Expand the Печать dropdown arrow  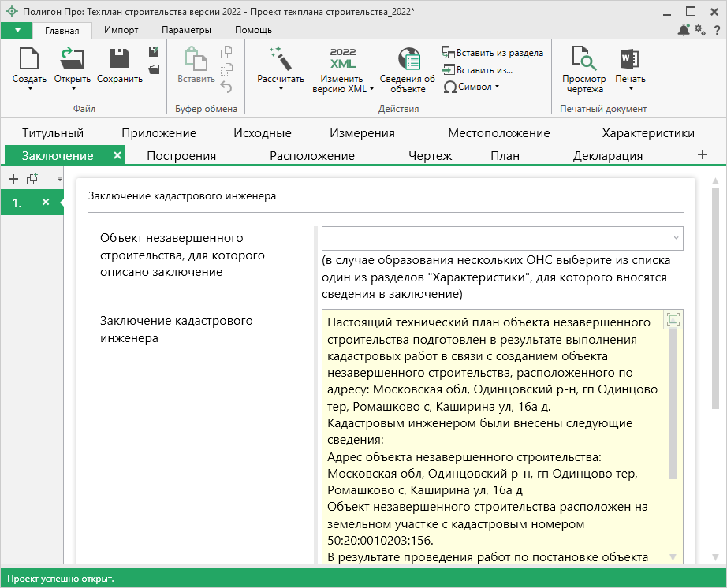point(629,89)
